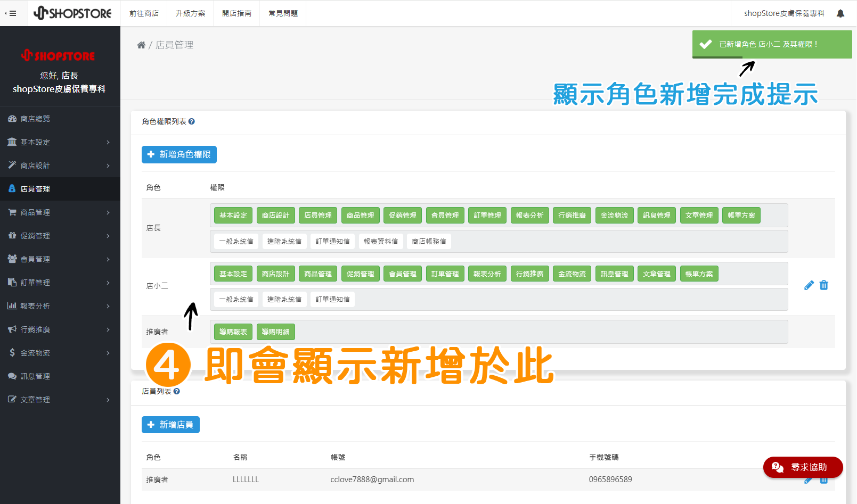Expand the 文章管理 sidebar menu
Image resolution: width=857 pixels, height=504 pixels.
[x=60, y=400]
